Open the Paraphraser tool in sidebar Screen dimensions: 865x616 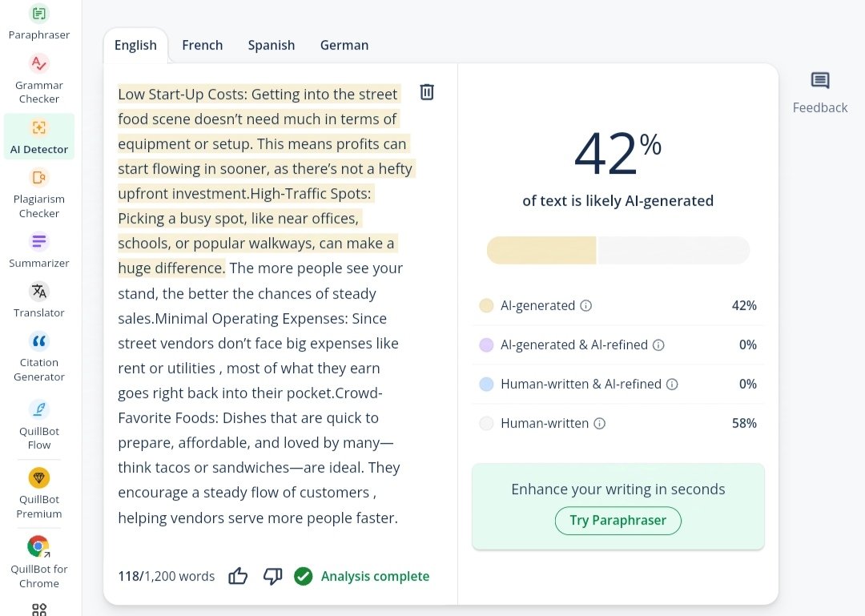(x=38, y=22)
